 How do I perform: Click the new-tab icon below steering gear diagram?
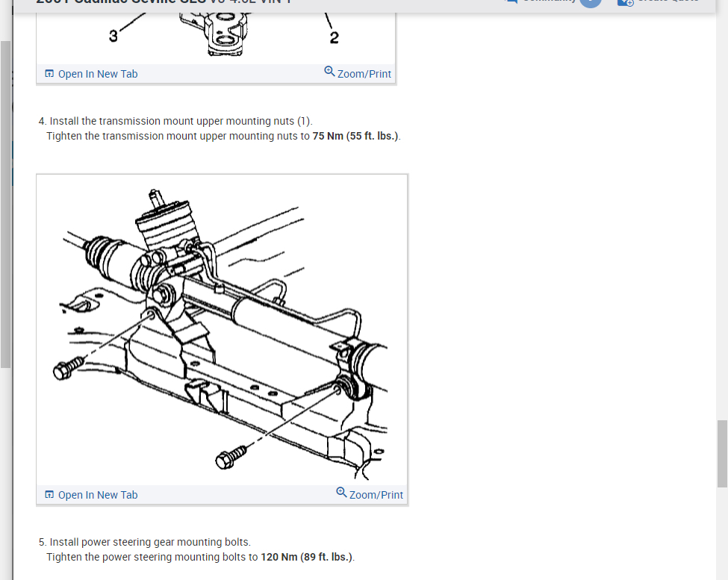[49, 495]
